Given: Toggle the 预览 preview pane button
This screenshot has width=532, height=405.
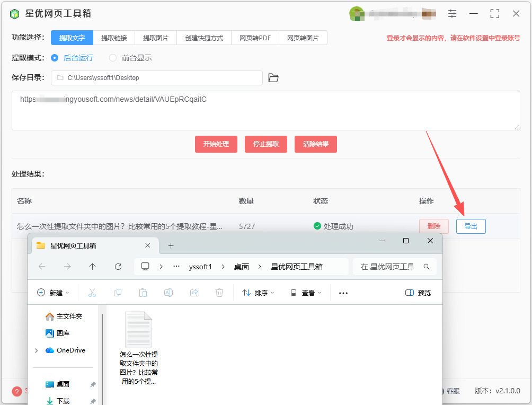Looking at the screenshot, I should (x=418, y=293).
